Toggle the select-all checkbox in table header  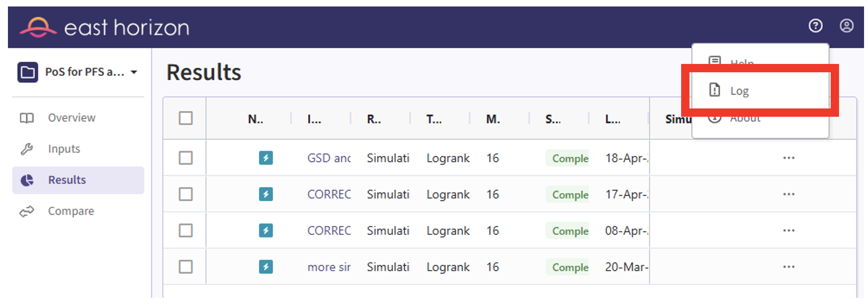tap(185, 118)
